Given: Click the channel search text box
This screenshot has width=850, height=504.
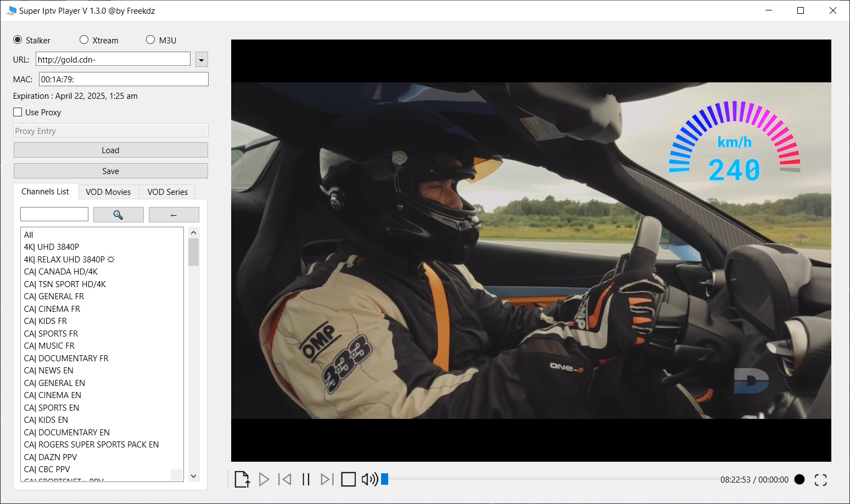Looking at the screenshot, I should click(x=54, y=214).
